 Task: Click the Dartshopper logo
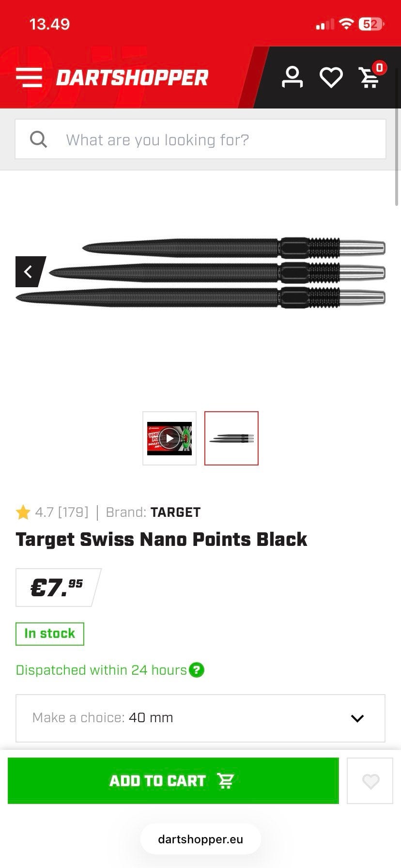(132, 77)
